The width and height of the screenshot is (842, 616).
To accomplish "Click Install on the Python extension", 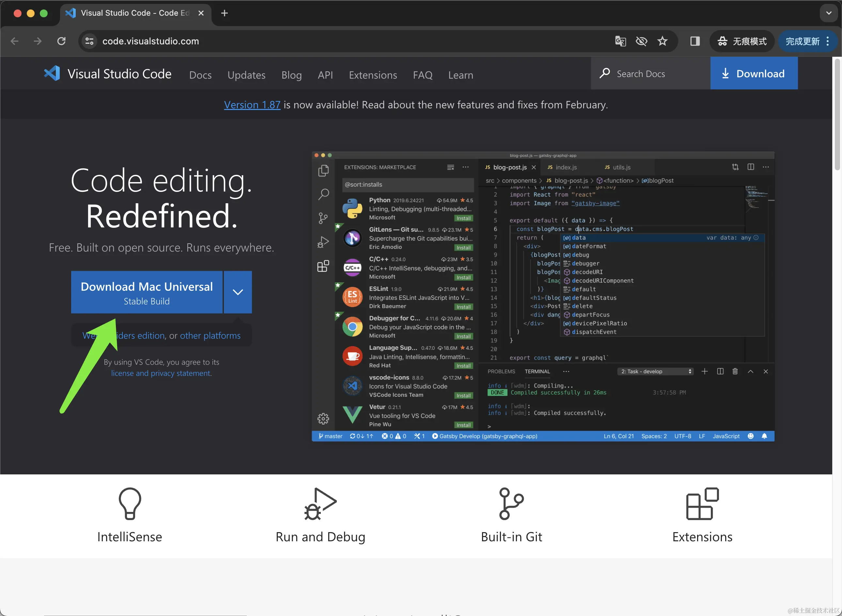I will (463, 218).
